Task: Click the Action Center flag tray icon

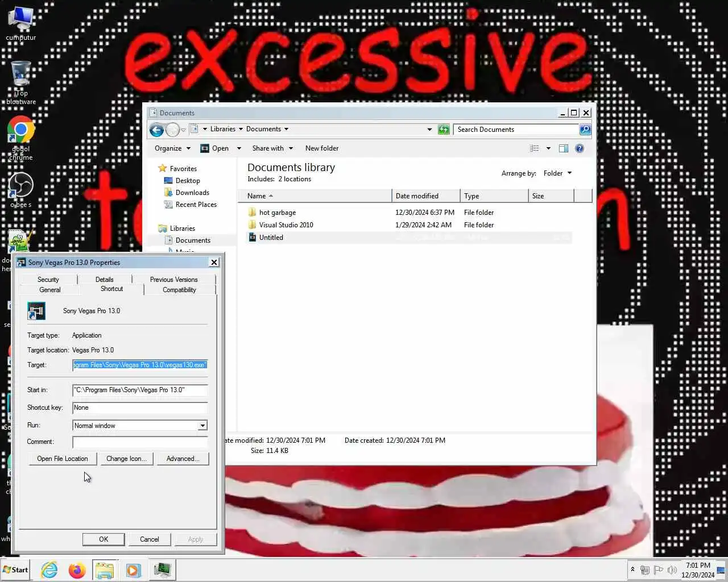Action: coord(659,570)
